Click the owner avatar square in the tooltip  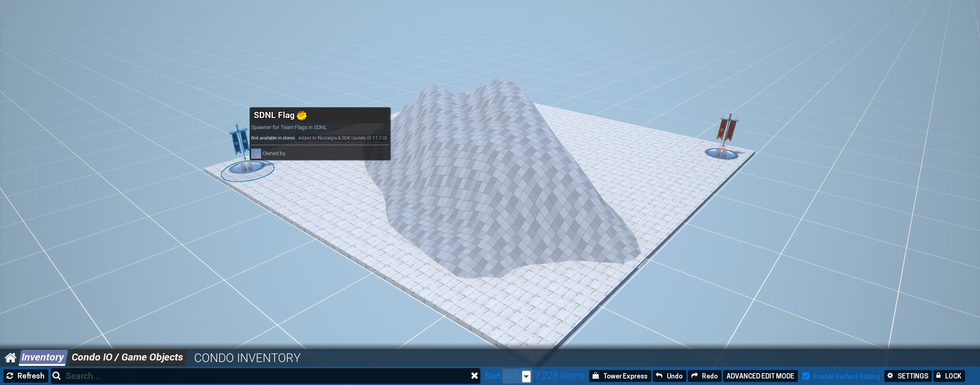(256, 154)
